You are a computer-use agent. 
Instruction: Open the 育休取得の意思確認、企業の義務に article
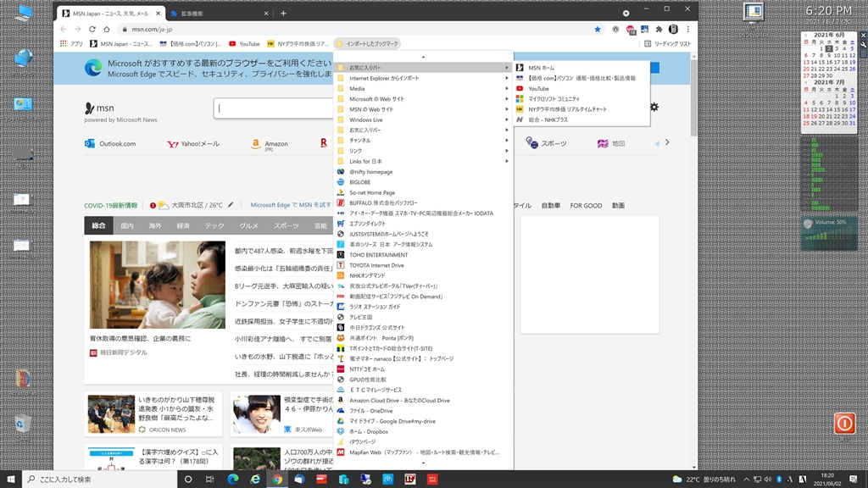pyautogui.click(x=140, y=338)
